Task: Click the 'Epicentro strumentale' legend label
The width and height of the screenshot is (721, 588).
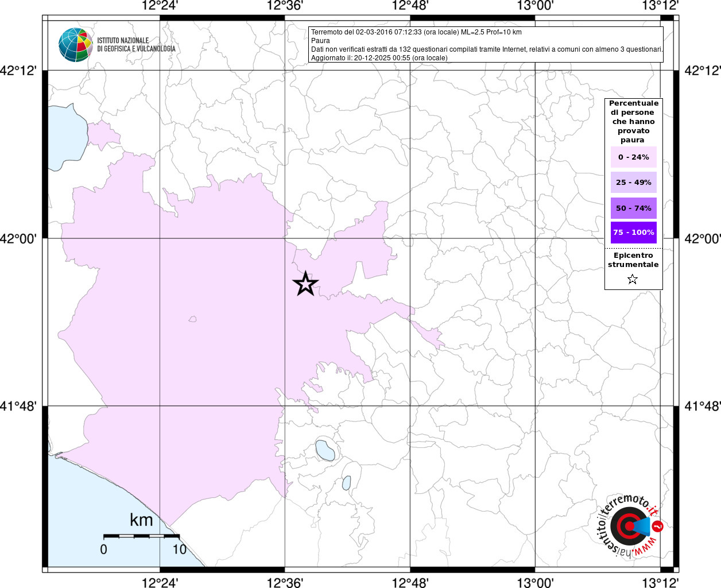Action: (633, 260)
